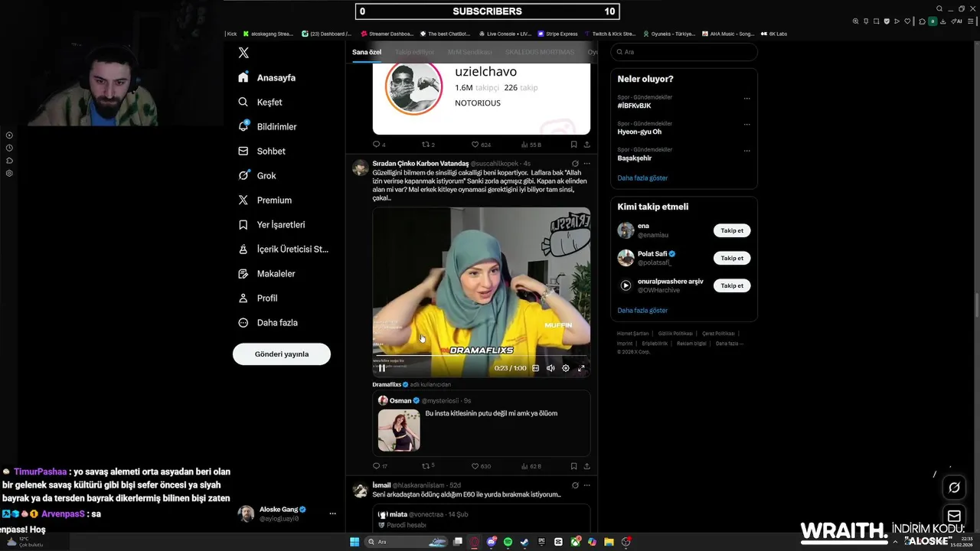Switch to the SKALEDUS MORTIMAS tab

(539, 52)
